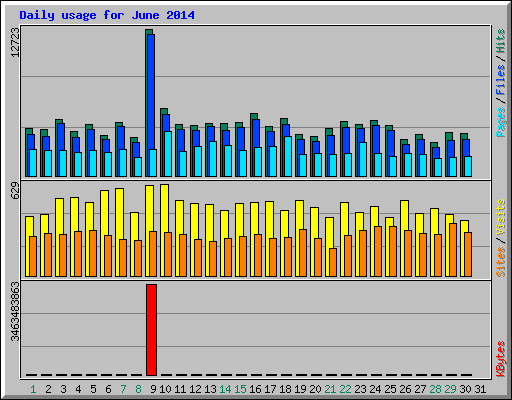Click day label 15 on the x-axis
Viewport: 512px width, 400px height.
(240, 389)
